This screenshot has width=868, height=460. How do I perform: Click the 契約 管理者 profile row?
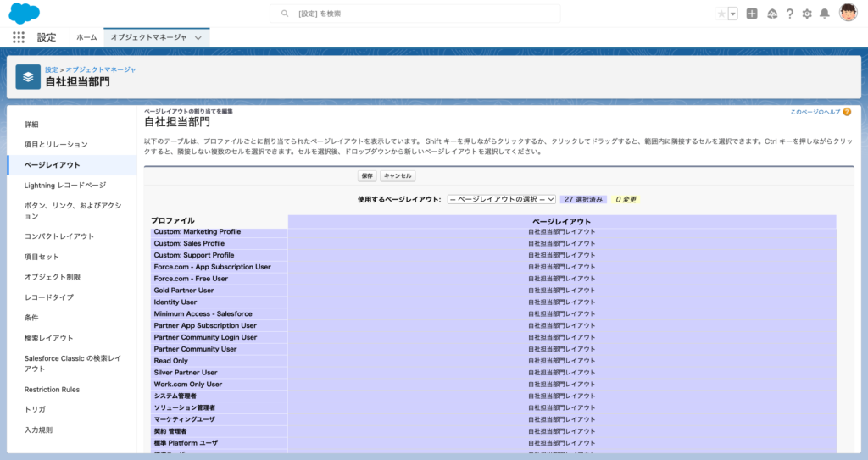(220, 431)
